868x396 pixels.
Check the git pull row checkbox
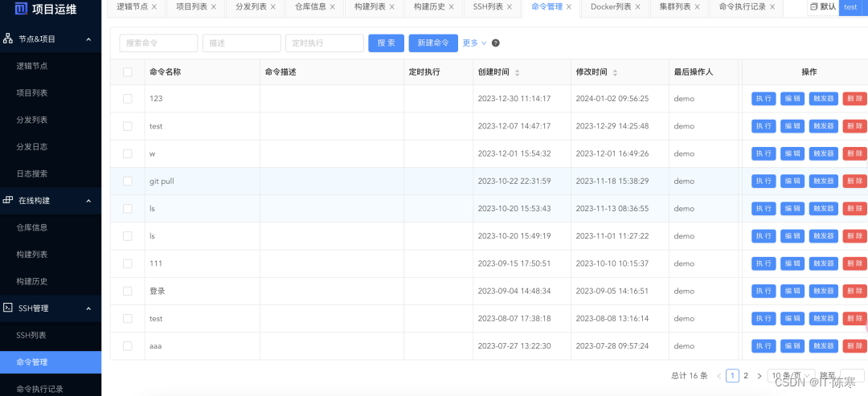[x=127, y=181]
